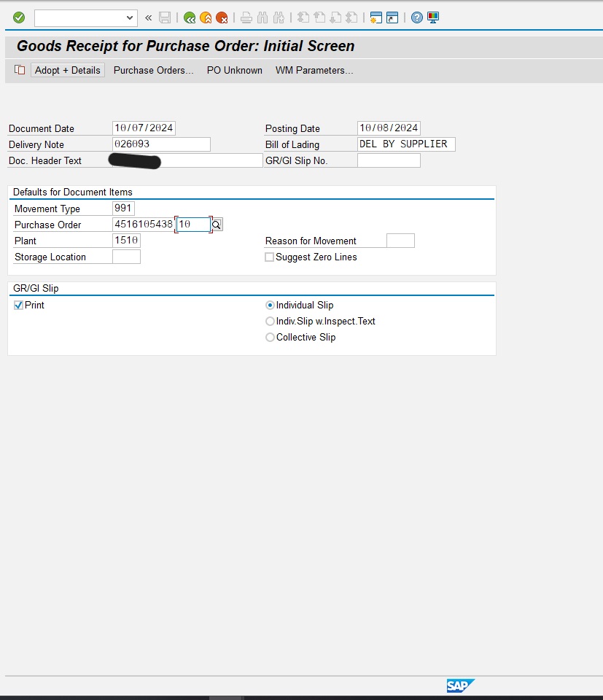Click the Defaults for Document Items heading

point(73,192)
